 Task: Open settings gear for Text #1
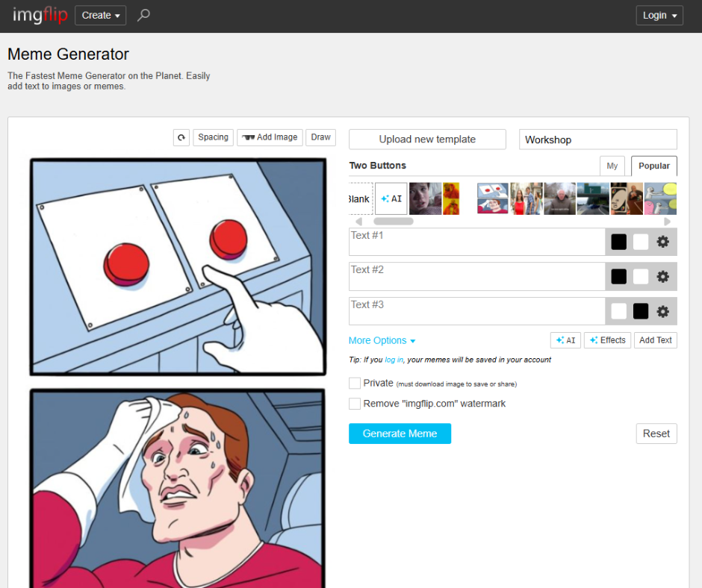[662, 242]
